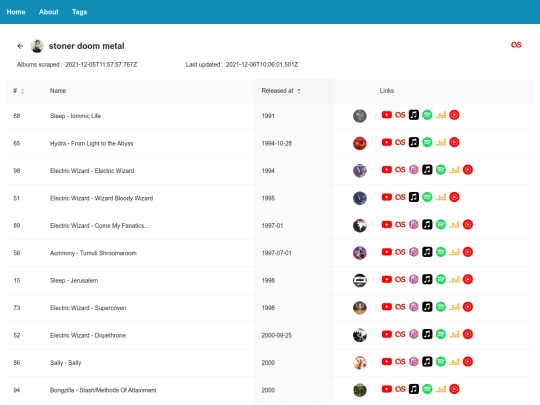Viewport: 540px width, 405px height.
Task: Select the album name Electric Wizard - Electric Wizard
Action: (x=92, y=171)
